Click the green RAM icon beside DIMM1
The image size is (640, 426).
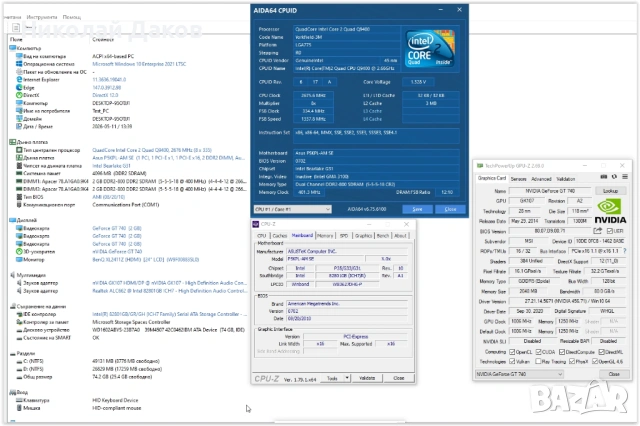[19, 181]
